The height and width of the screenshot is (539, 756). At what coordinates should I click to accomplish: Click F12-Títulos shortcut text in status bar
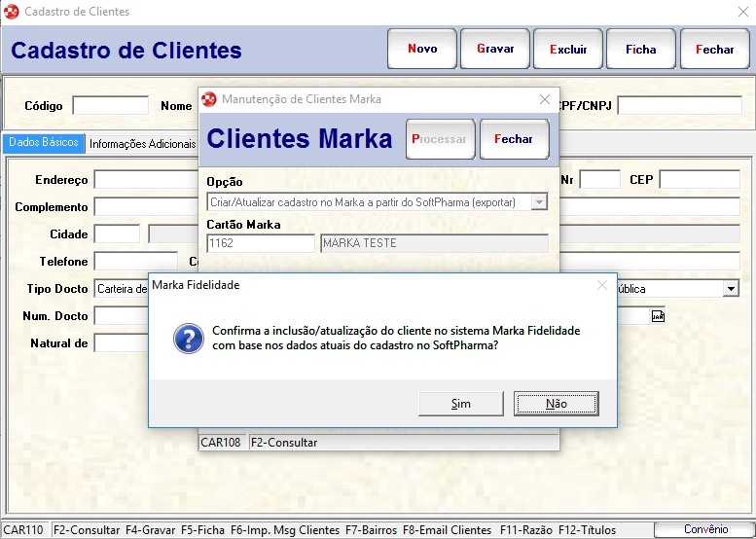click(588, 530)
